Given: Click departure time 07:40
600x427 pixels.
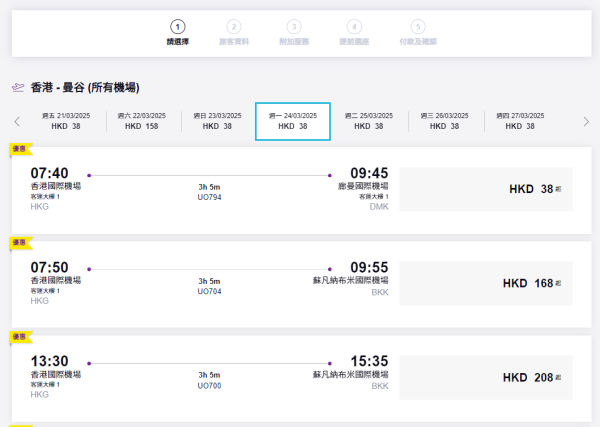Looking at the screenshot, I should click(x=49, y=173).
